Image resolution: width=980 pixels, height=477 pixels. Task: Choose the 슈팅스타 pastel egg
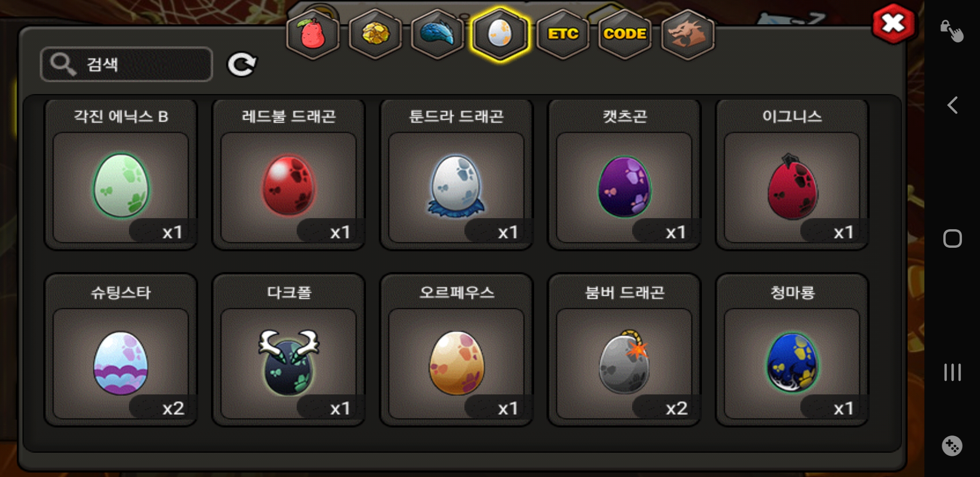(x=121, y=350)
